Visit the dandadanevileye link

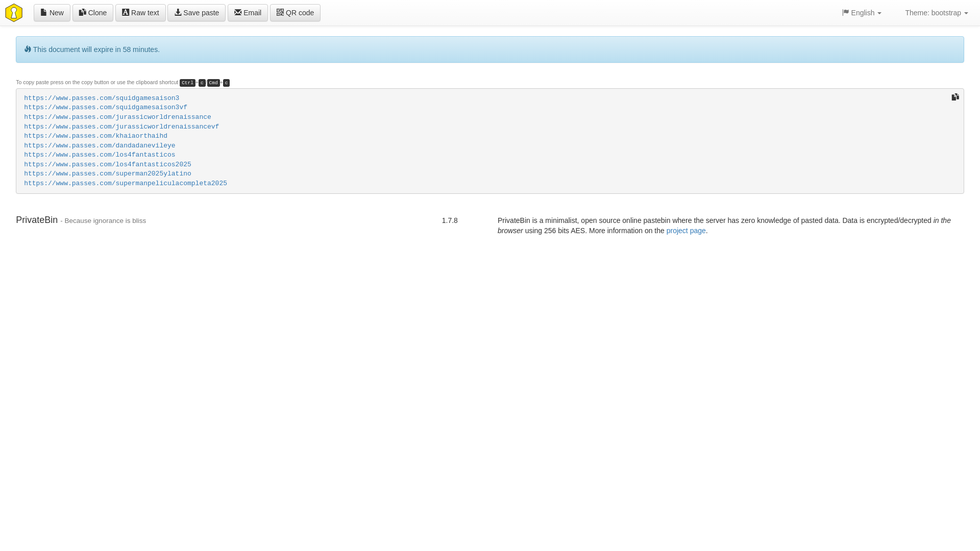tap(100, 145)
